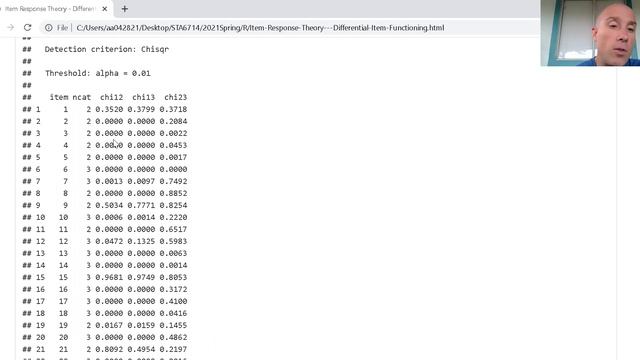Screen dimensions: 640x360
Task: Click value 0.4100 in item 17 row
Action: coord(173,301)
